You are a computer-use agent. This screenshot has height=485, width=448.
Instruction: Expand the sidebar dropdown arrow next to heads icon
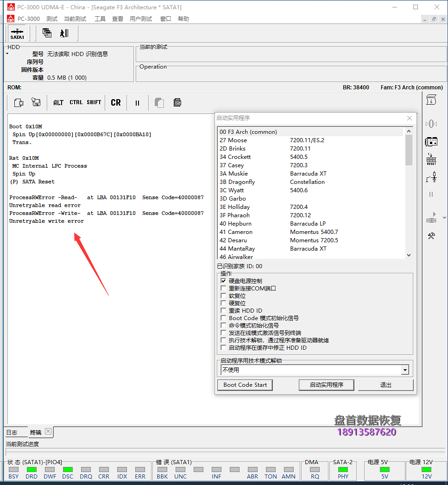click(445, 218)
